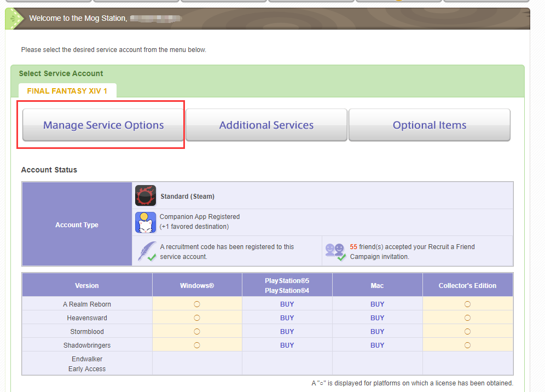Click Shadowbringers Collector's Edition circle
545x392 pixels.
467,345
